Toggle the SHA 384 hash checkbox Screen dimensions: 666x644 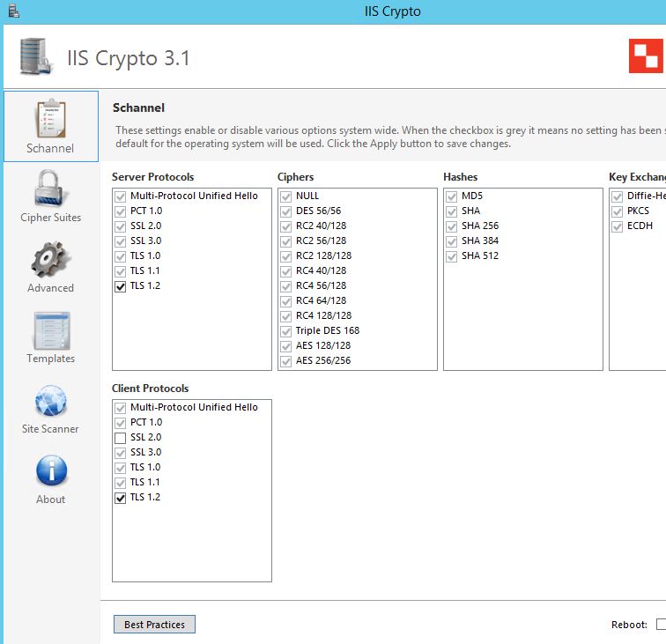(x=452, y=241)
